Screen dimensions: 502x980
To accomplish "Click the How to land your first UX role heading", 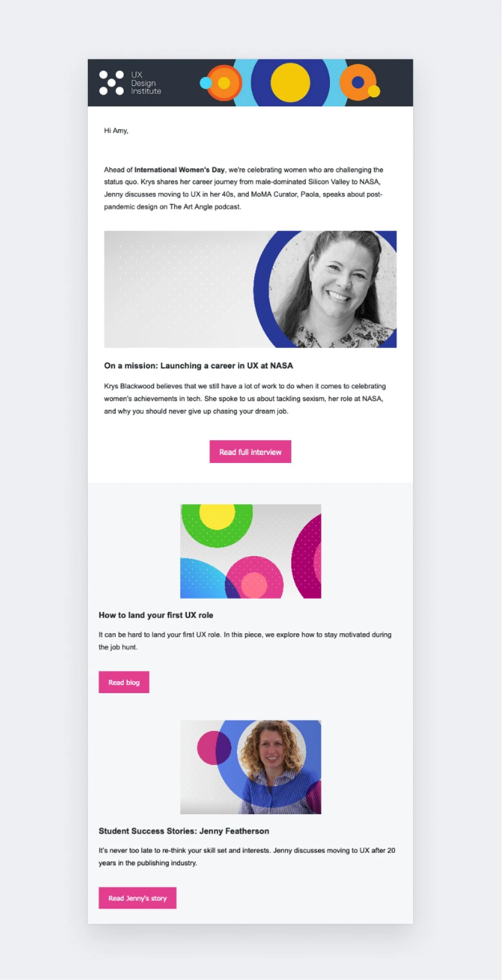I will click(156, 615).
